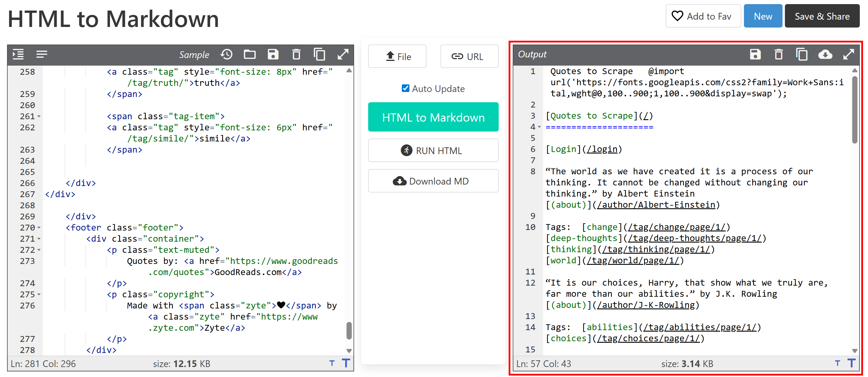The width and height of the screenshot is (868, 377).
Task: Disable the Auto Update checkbox
Action: click(x=405, y=88)
